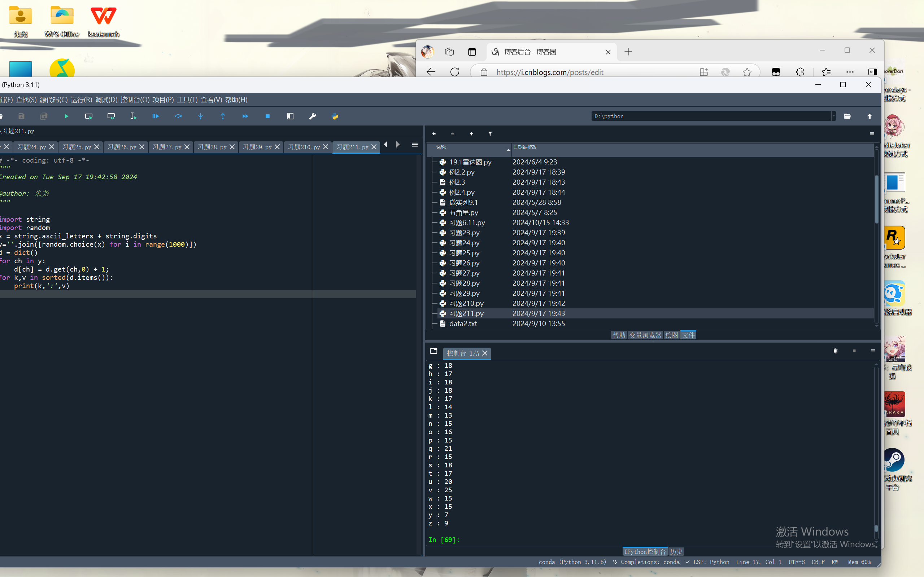Click the variable browser icon
The height and width of the screenshot is (577, 924).
click(644, 335)
